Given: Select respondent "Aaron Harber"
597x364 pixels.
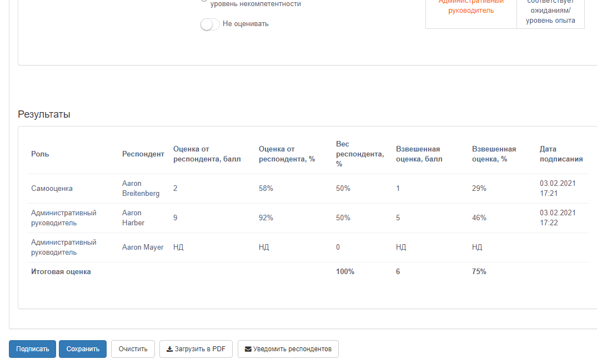Looking at the screenshot, I should pyautogui.click(x=133, y=218).
